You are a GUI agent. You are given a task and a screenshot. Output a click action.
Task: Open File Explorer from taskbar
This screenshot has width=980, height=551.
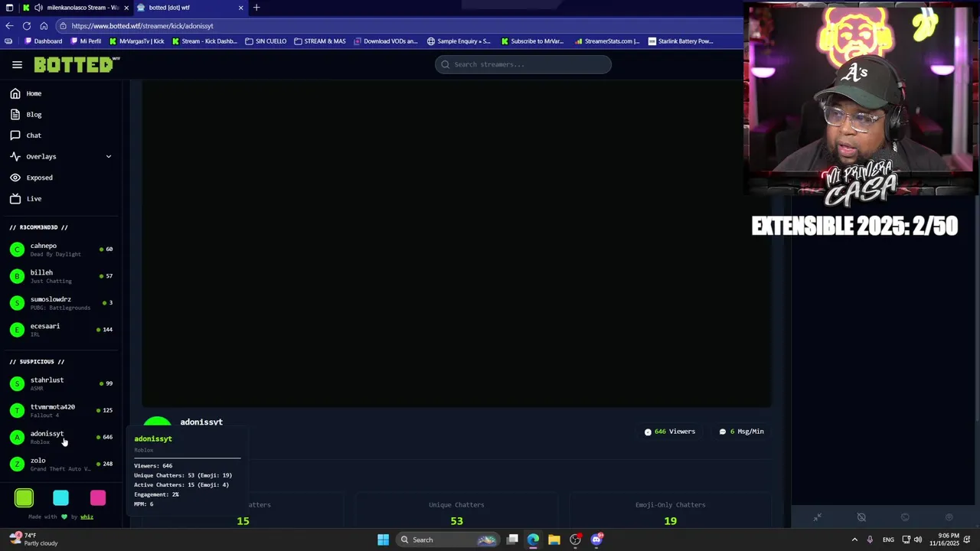tap(554, 540)
